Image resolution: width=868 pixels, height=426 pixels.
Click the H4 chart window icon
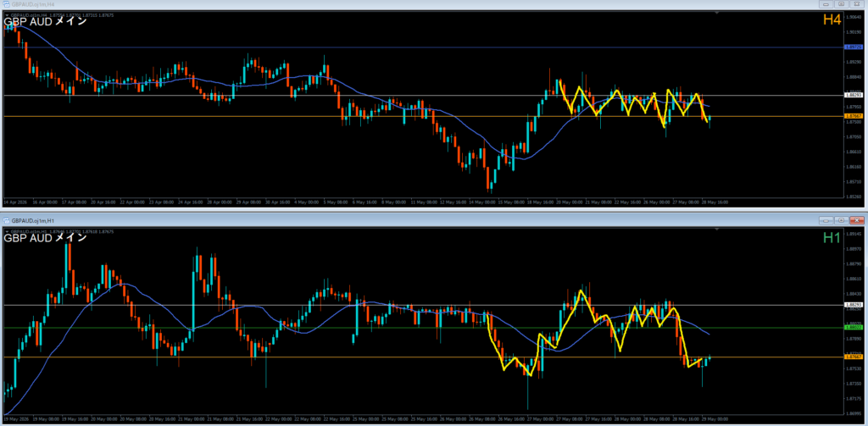coord(6,4)
